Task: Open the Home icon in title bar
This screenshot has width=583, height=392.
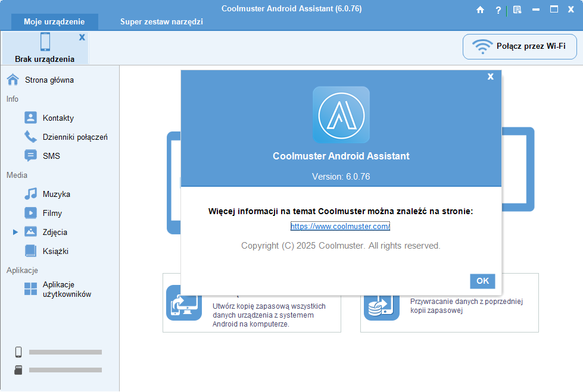Action: [480, 10]
